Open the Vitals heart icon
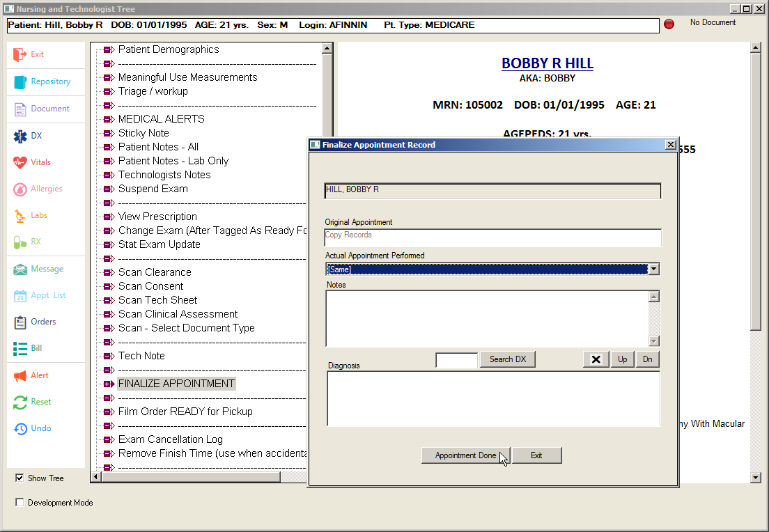 tap(20, 162)
